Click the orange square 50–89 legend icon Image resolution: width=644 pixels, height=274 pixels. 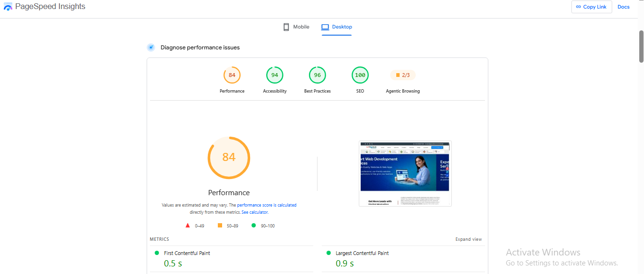pyautogui.click(x=220, y=226)
